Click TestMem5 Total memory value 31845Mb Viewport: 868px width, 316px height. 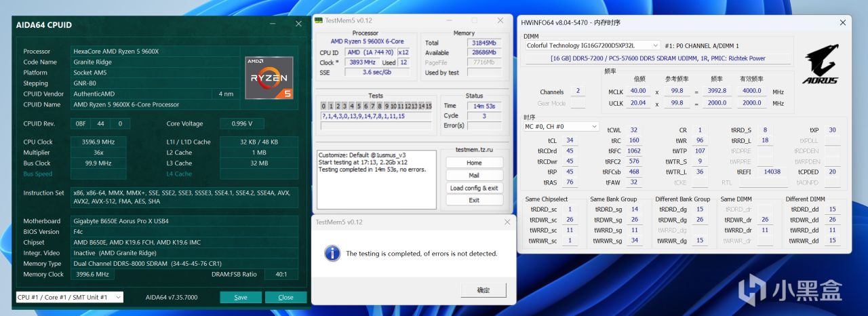tap(484, 43)
